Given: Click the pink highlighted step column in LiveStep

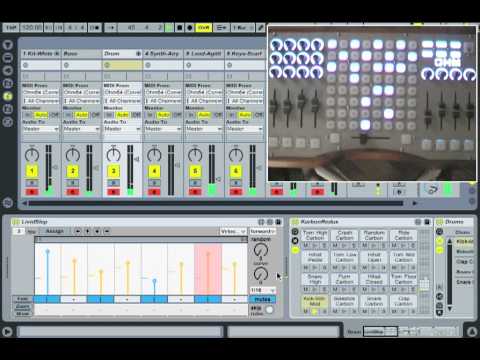Looking at the screenshot, I should (208, 269).
